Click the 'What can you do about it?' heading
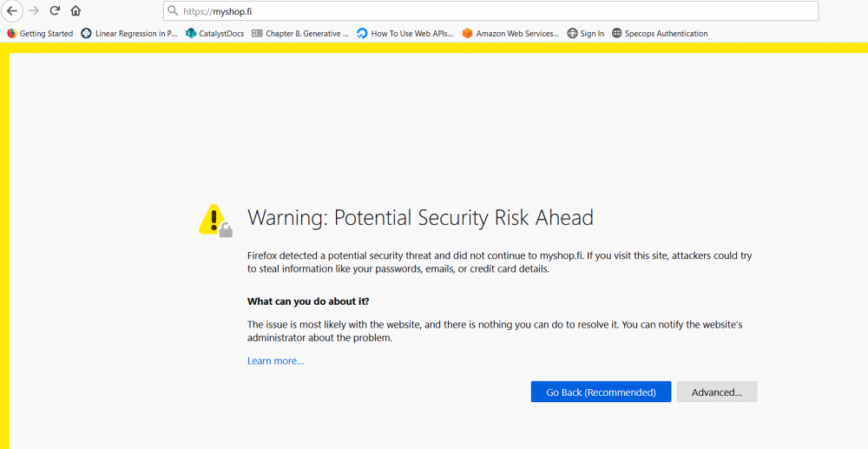This screenshot has height=449, width=868. click(308, 301)
